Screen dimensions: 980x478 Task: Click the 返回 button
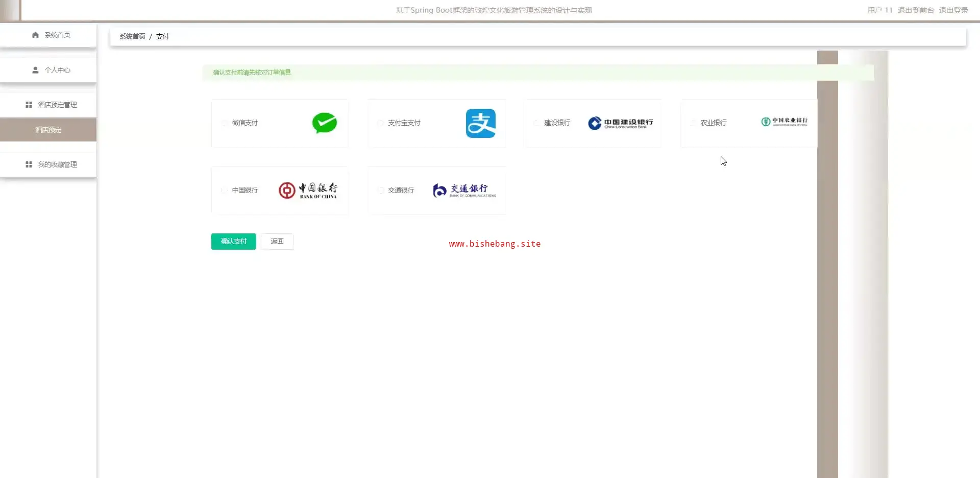(x=277, y=242)
